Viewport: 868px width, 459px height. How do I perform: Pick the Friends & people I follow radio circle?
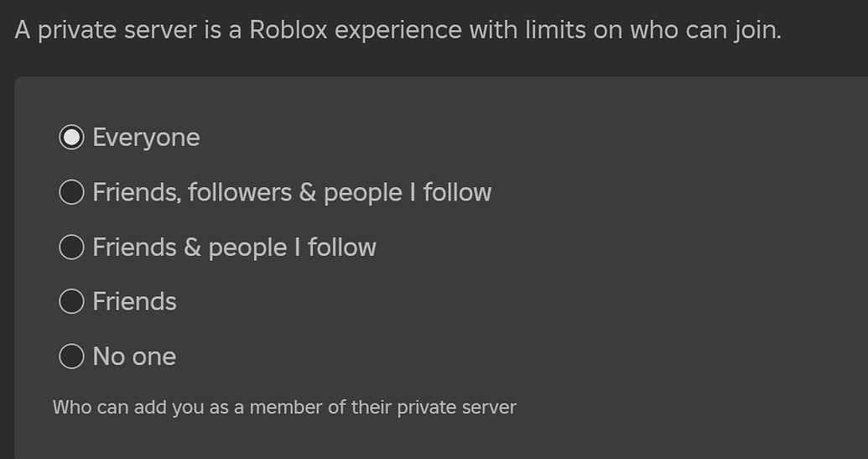(72, 247)
